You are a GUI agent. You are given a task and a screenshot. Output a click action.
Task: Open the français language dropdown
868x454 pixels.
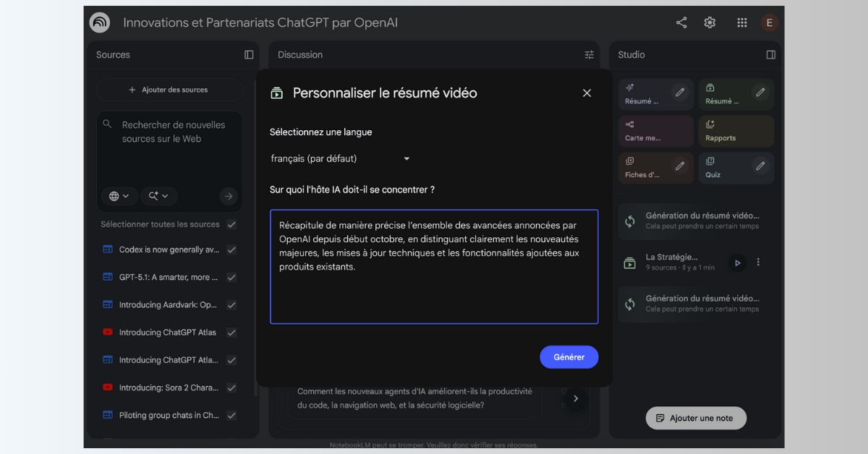coord(340,159)
